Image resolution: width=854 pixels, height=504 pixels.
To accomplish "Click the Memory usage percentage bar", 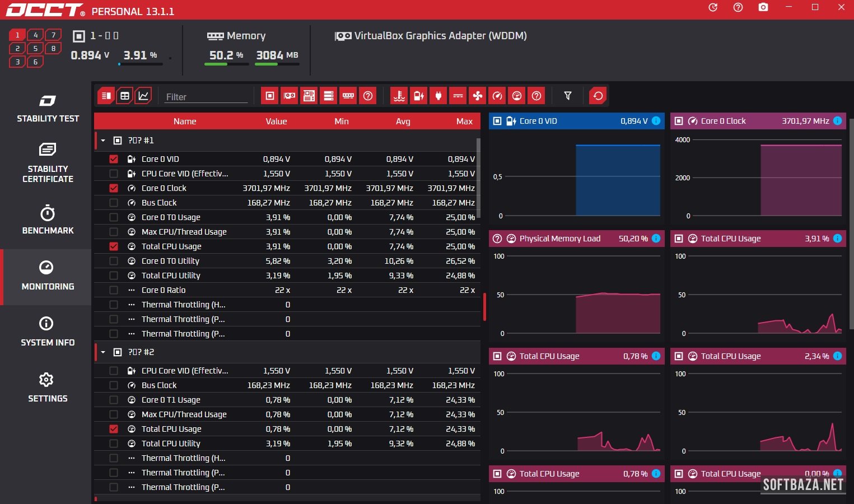I will [226, 64].
